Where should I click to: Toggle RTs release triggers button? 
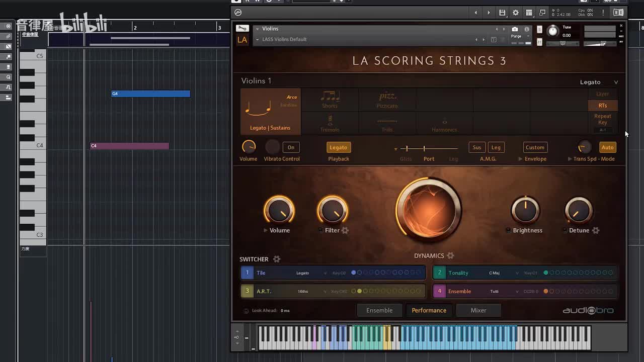point(603,106)
